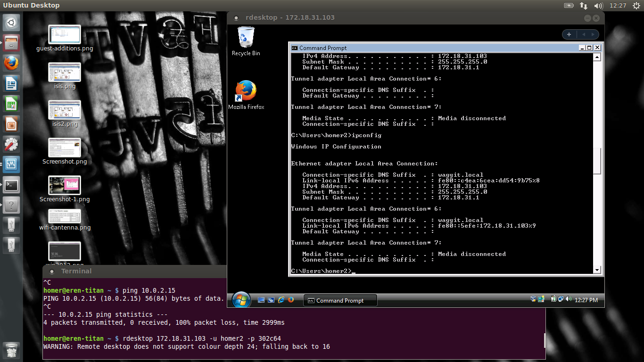Click Recycle Bin in rdesktop window

pyautogui.click(x=246, y=41)
